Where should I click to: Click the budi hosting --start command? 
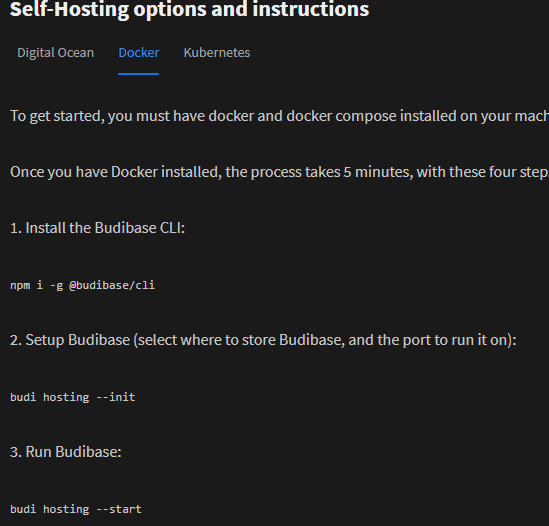pyautogui.click(x=76, y=509)
